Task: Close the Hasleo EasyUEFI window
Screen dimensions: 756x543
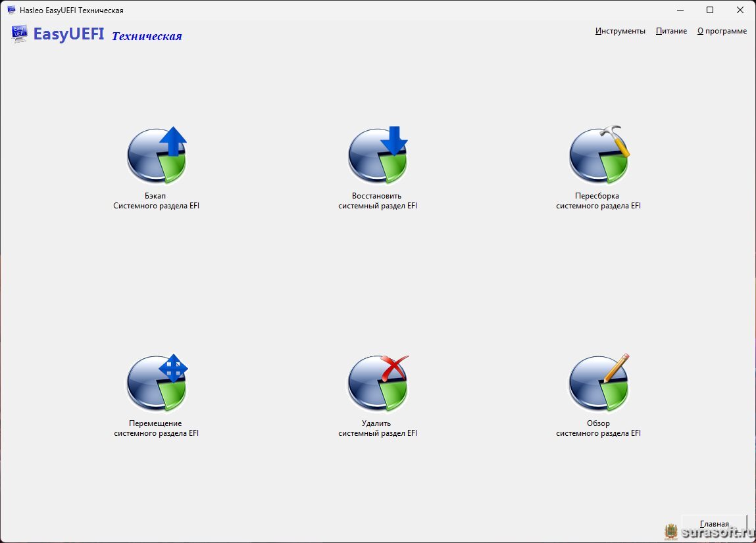Action: point(740,10)
